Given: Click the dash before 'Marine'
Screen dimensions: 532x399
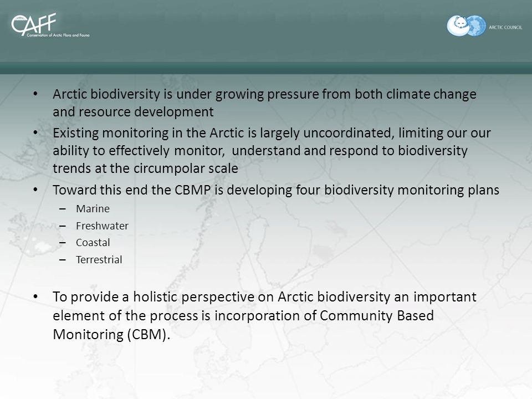Looking at the screenshot, I should 63,209.
